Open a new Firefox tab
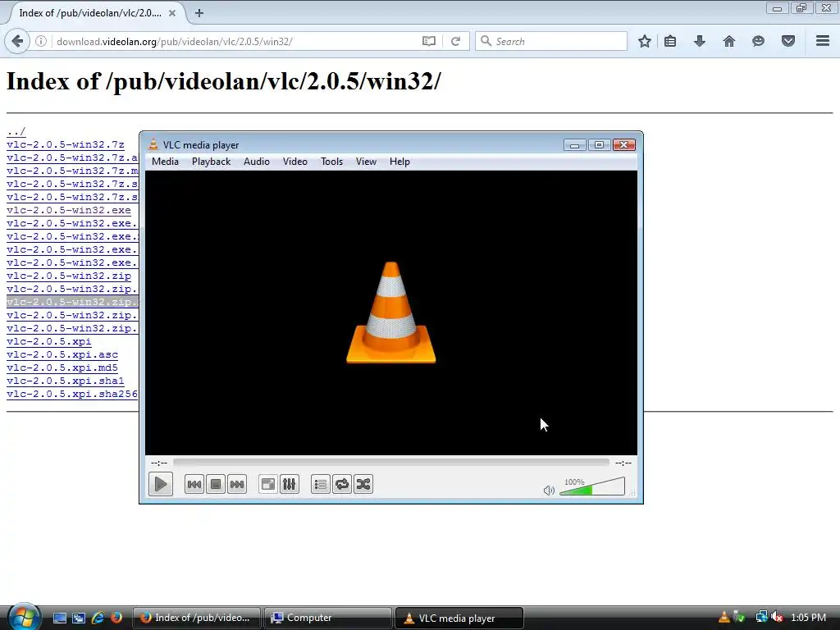The width and height of the screenshot is (840, 630). click(x=199, y=13)
